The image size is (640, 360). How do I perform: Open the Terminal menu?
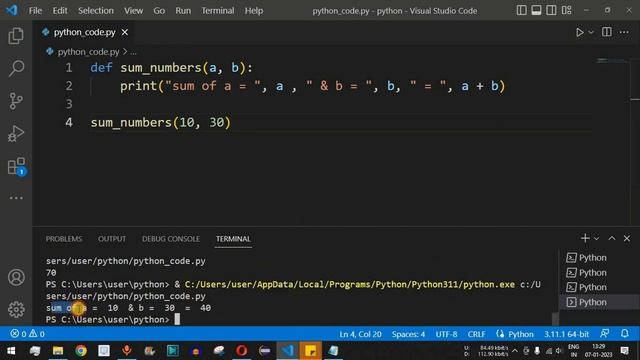218,11
